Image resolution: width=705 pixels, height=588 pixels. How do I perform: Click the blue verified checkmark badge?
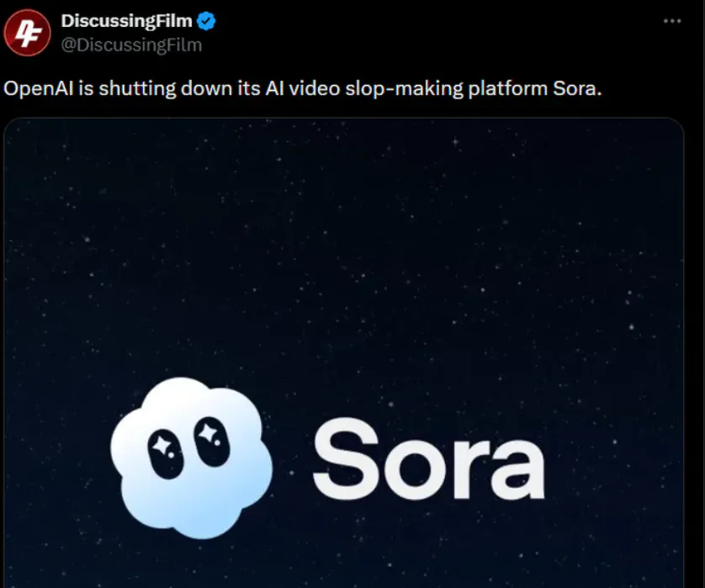[206, 21]
